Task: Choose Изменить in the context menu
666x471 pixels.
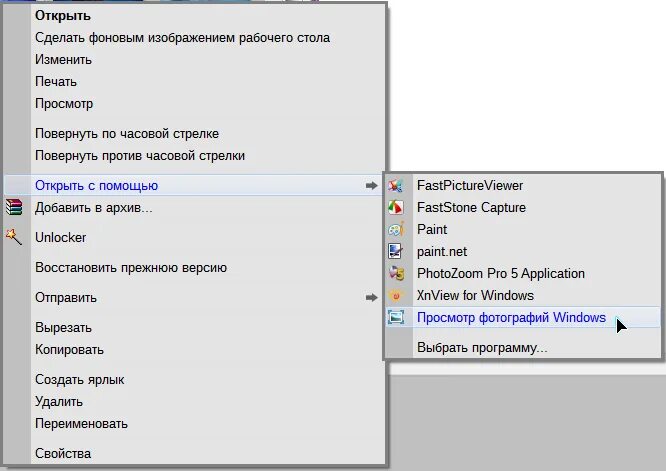Action: click(x=195, y=60)
